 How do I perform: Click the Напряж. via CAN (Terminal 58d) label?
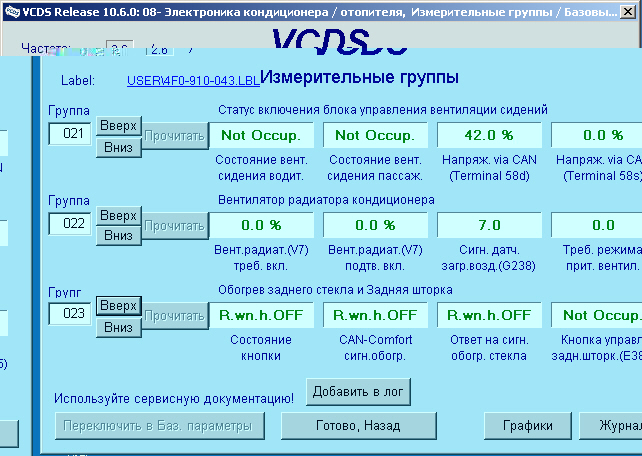pyautogui.click(x=489, y=168)
